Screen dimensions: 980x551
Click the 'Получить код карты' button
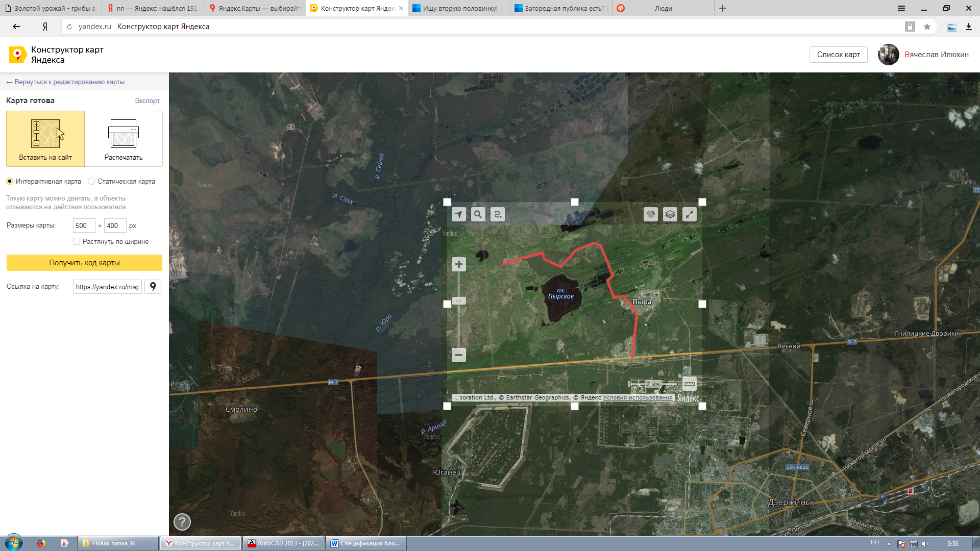point(84,263)
